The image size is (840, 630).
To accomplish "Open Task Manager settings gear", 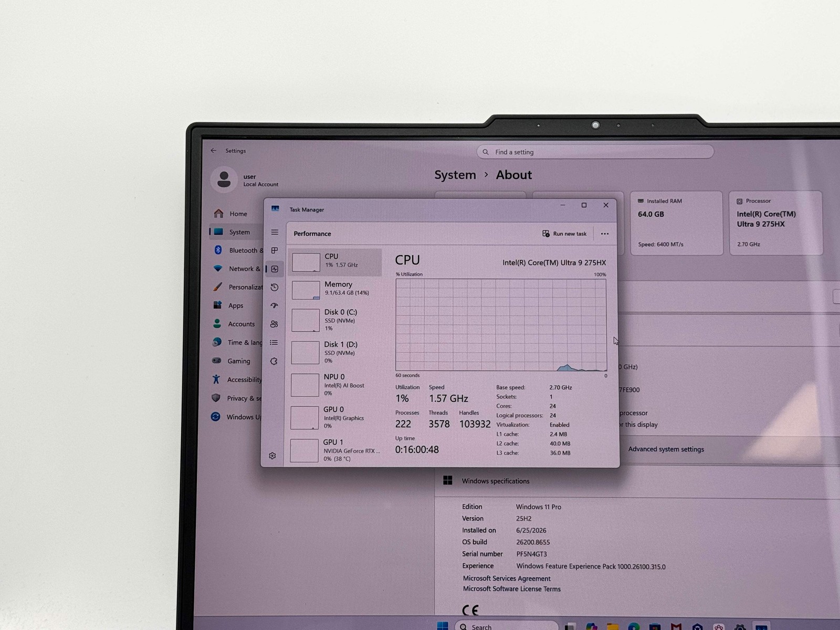I will [272, 456].
